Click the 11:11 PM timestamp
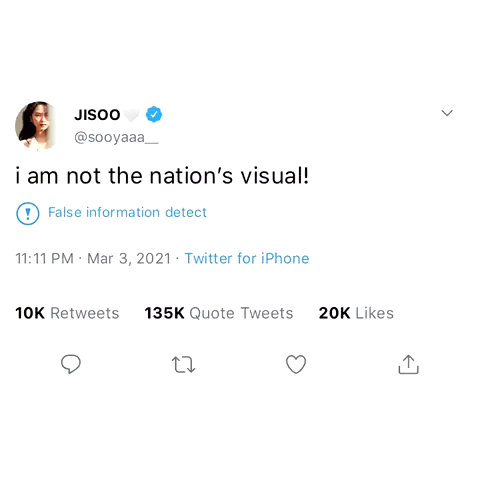The width and height of the screenshot is (480, 480). (44, 258)
